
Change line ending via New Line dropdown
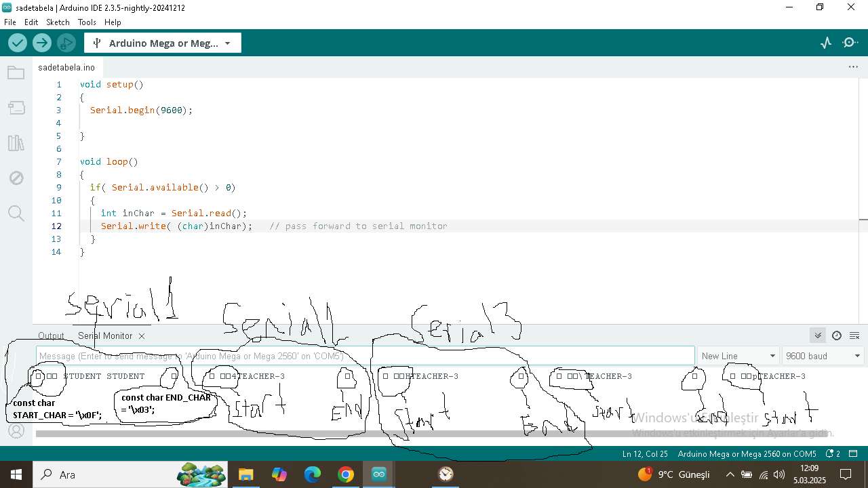(738, 355)
